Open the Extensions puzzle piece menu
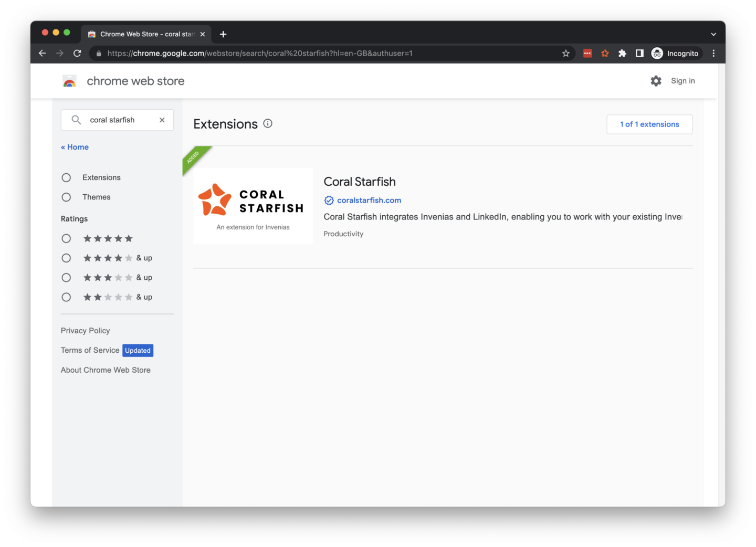This screenshot has height=547, width=756. click(x=622, y=53)
